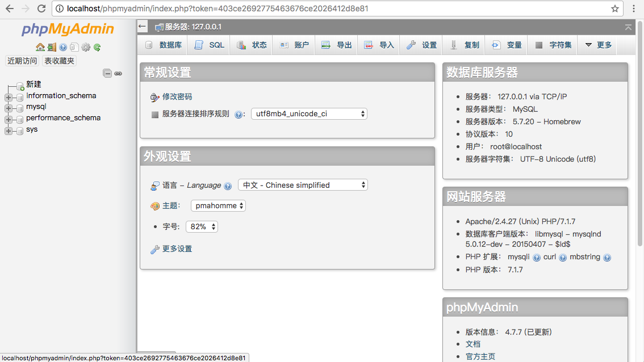Expand the sys database tree node
The image size is (644, 362).
(8, 131)
